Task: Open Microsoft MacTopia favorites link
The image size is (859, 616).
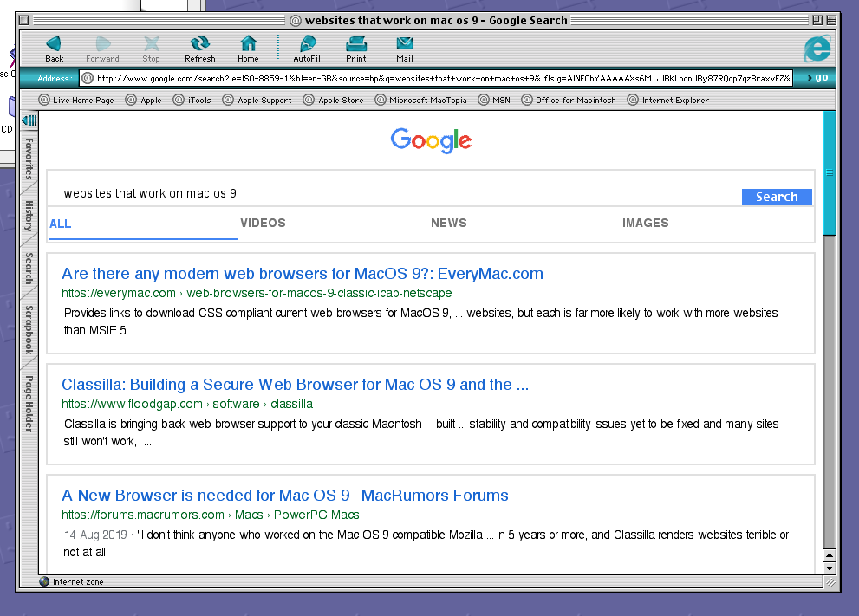Action: point(420,101)
